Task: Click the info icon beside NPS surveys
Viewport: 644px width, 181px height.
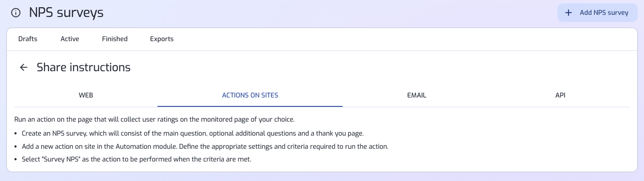Action: coord(16,13)
